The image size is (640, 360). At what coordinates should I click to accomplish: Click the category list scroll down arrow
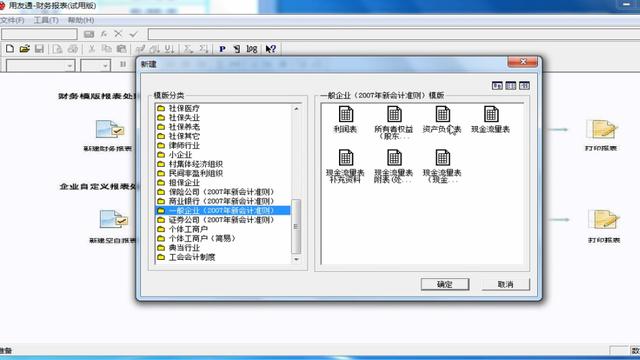pyautogui.click(x=296, y=259)
